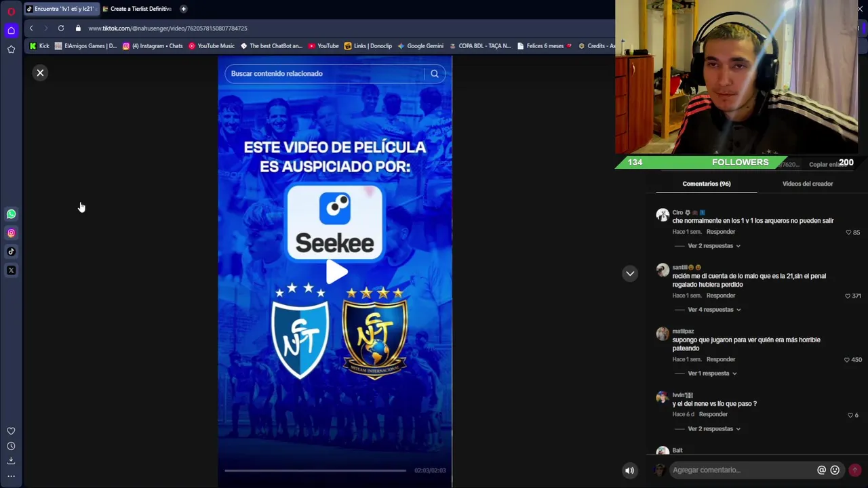Open santiii's profile avatar
This screenshot has width=868, height=488.
point(663,270)
